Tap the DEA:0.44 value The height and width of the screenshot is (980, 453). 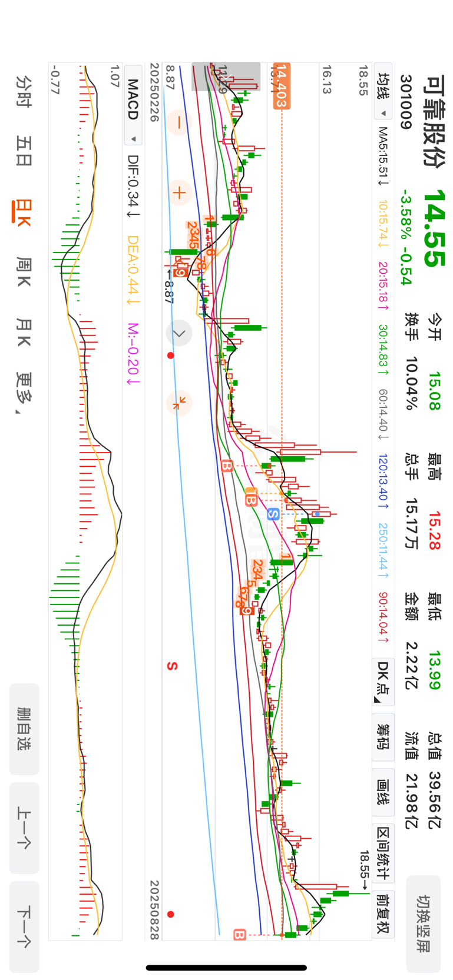point(134,270)
